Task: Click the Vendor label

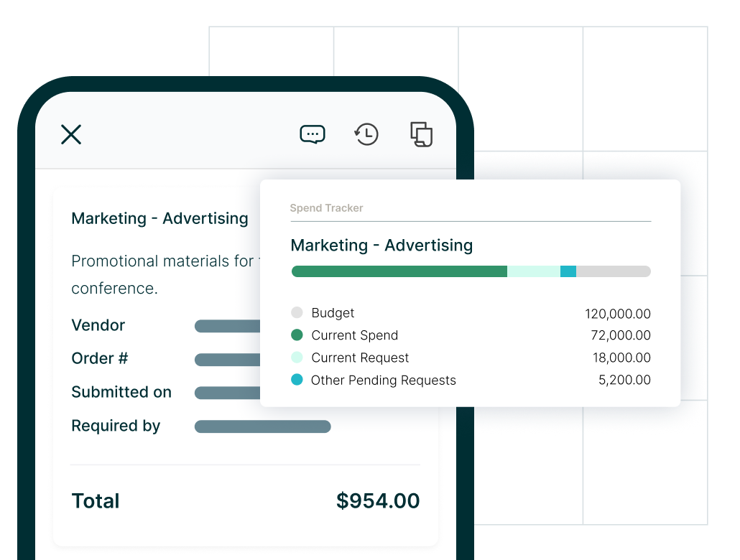Action: (98, 325)
